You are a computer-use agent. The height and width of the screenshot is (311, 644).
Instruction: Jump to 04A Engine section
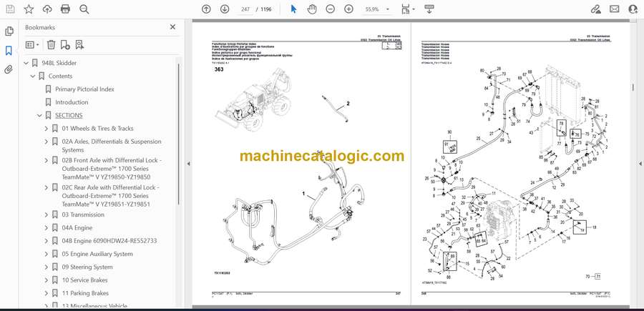coord(77,228)
